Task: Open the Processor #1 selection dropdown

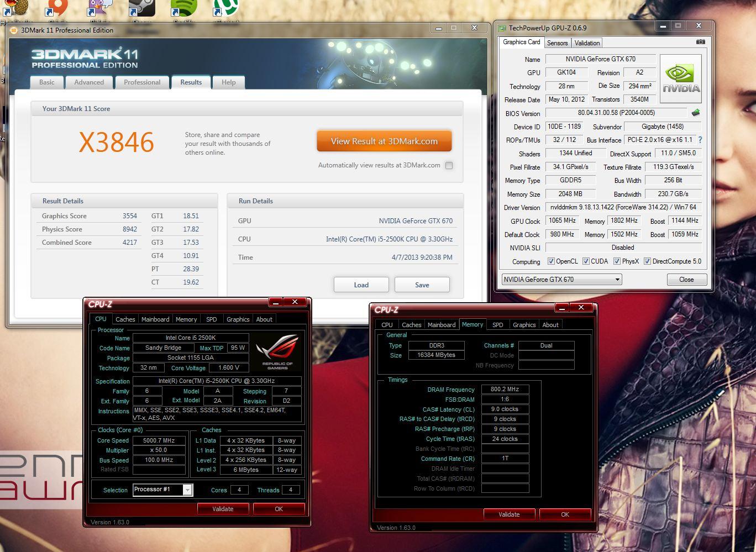Action: pos(162,490)
